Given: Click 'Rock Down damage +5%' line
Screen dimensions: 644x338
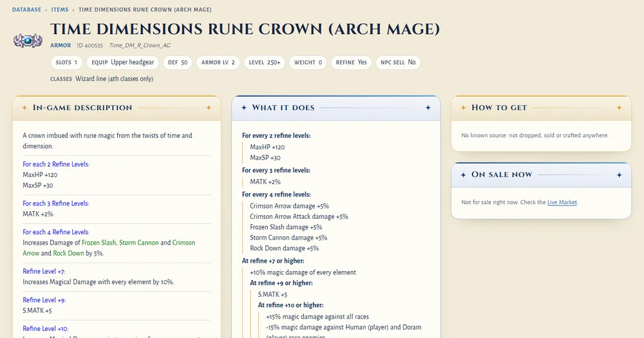Looking at the screenshot, I should pyautogui.click(x=285, y=249).
